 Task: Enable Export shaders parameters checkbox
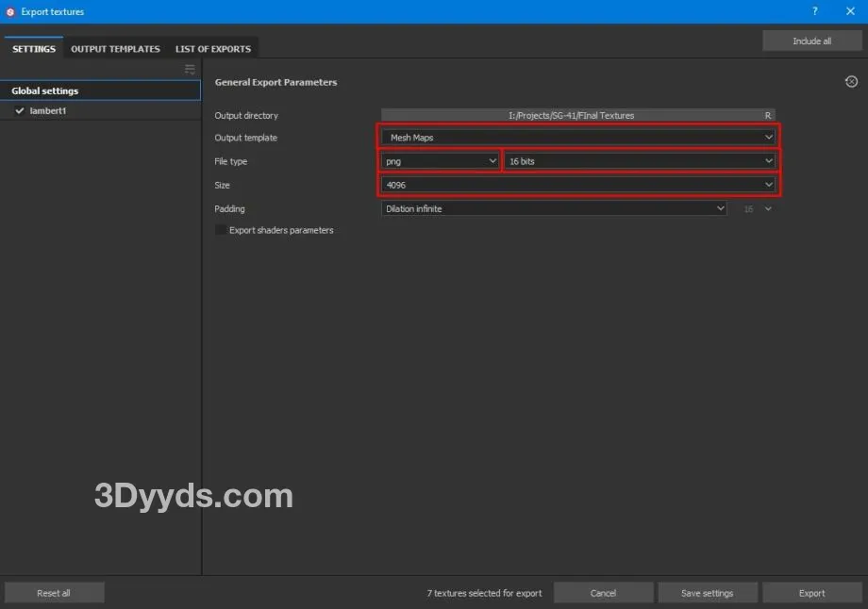[221, 230]
